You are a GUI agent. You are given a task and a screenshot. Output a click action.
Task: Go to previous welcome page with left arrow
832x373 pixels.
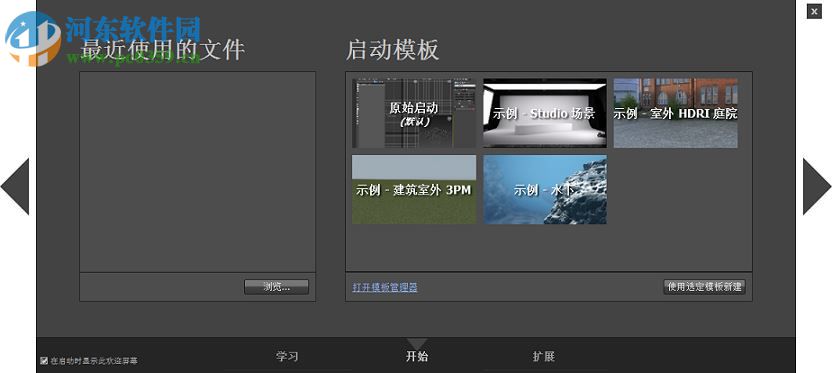click(15, 186)
